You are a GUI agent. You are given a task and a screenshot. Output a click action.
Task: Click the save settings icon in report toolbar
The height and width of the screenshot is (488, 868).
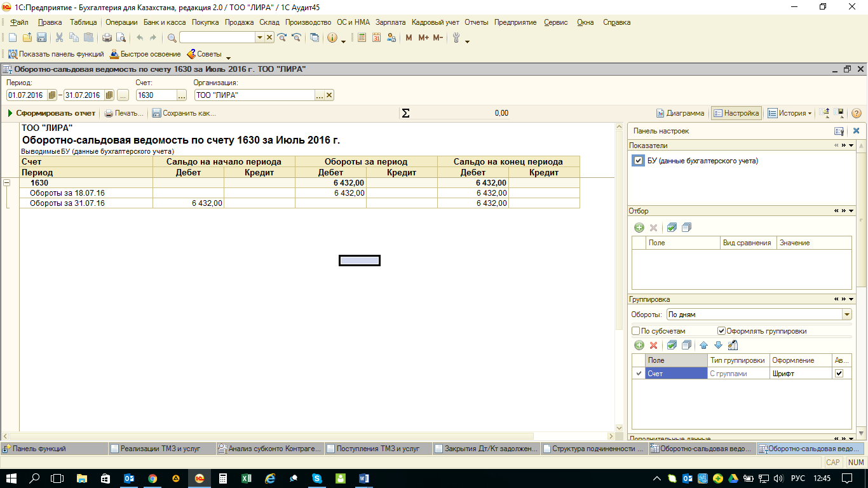[839, 113]
